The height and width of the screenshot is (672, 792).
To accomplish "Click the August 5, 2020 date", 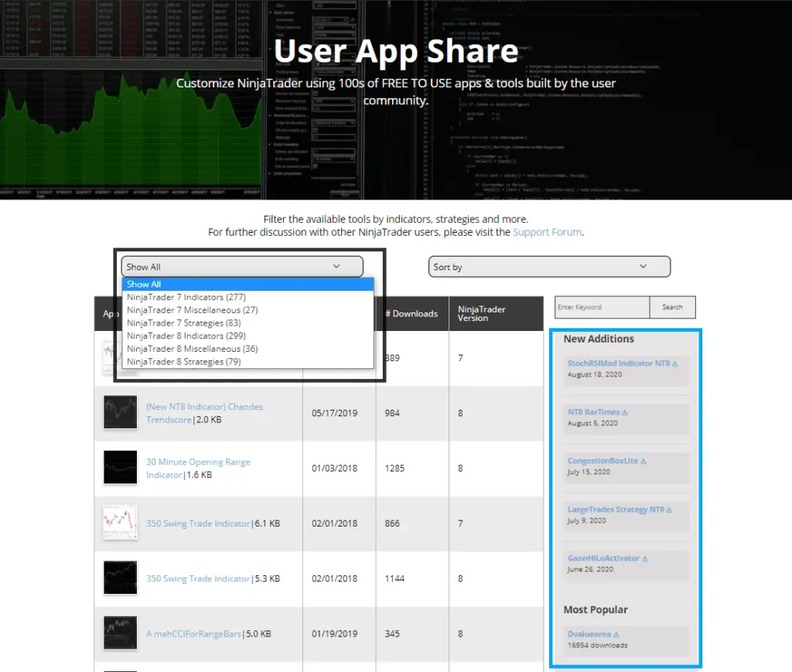I will [x=592, y=423].
